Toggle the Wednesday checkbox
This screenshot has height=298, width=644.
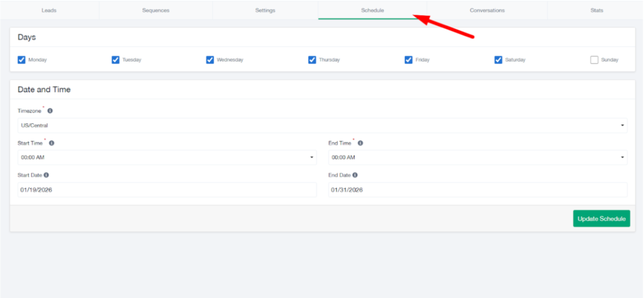click(210, 60)
